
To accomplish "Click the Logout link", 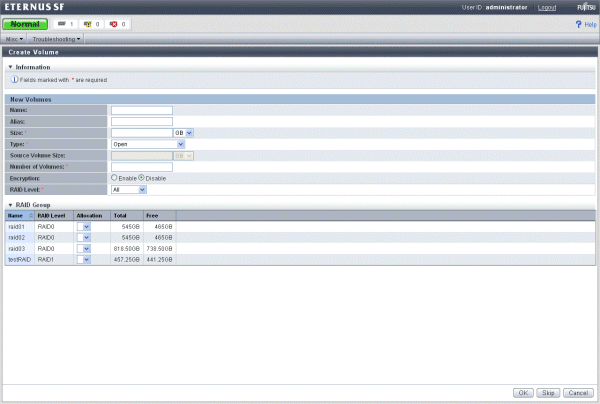I will 547,7.
